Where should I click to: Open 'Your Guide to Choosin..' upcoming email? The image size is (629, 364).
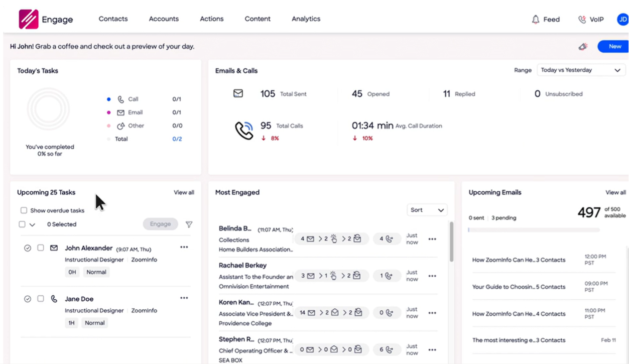click(x=544, y=287)
